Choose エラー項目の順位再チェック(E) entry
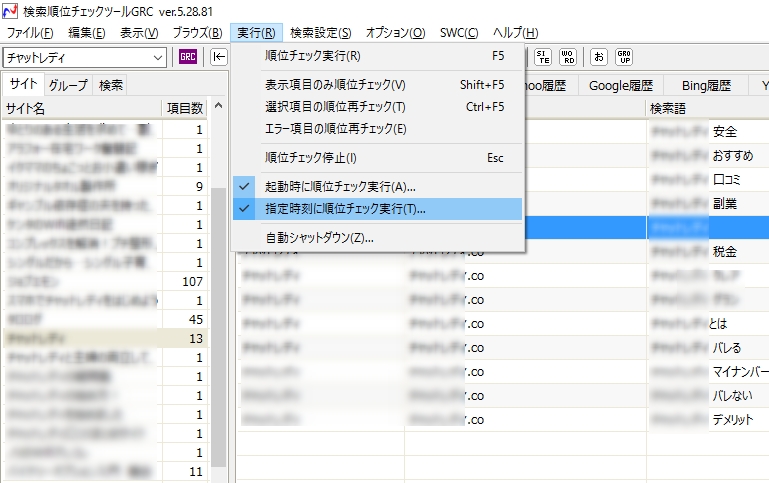The height and width of the screenshot is (483, 769). pos(377,129)
